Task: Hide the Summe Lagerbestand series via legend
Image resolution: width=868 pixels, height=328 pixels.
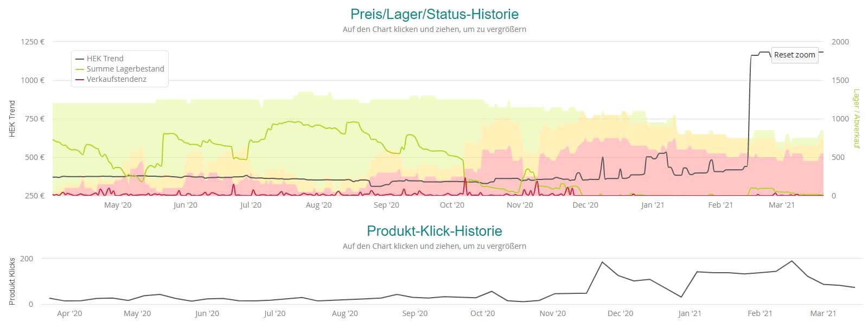Action: [125, 69]
